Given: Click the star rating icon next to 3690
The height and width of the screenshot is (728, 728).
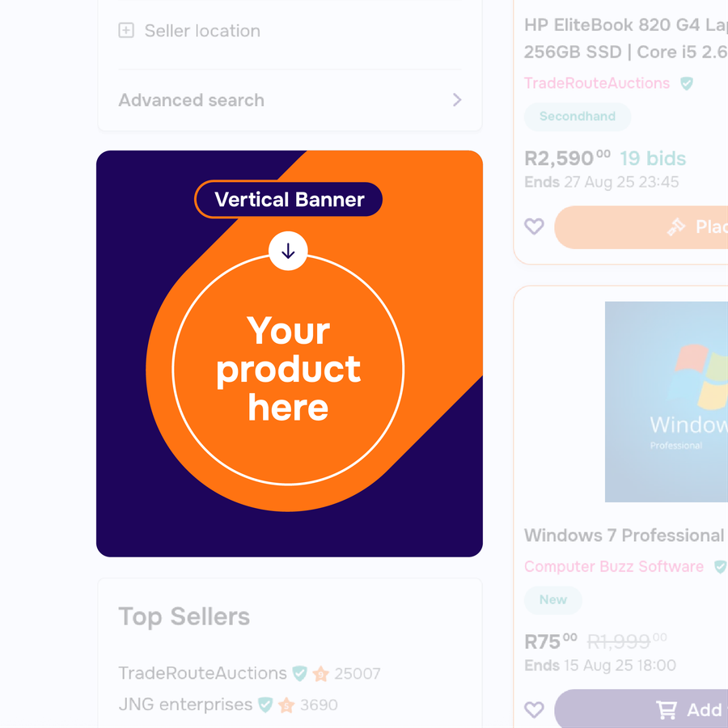Looking at the screenshot, I should point(286,705).
